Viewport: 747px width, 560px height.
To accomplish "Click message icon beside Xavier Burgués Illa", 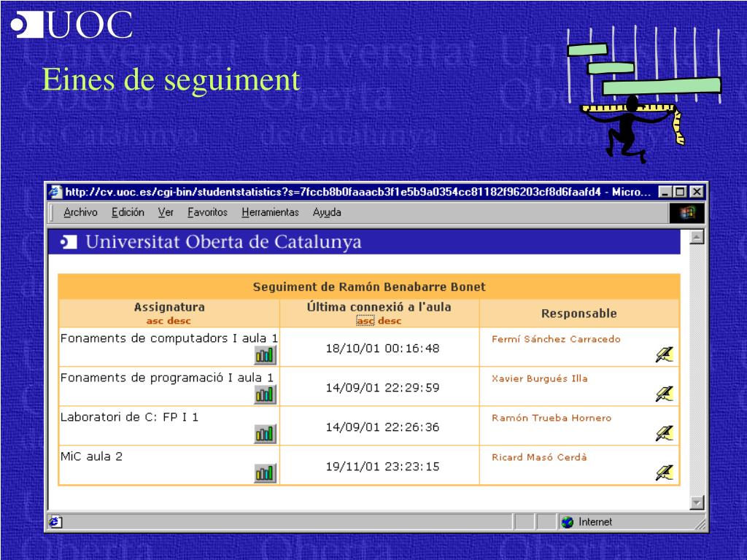I will (x=664, y=394).
